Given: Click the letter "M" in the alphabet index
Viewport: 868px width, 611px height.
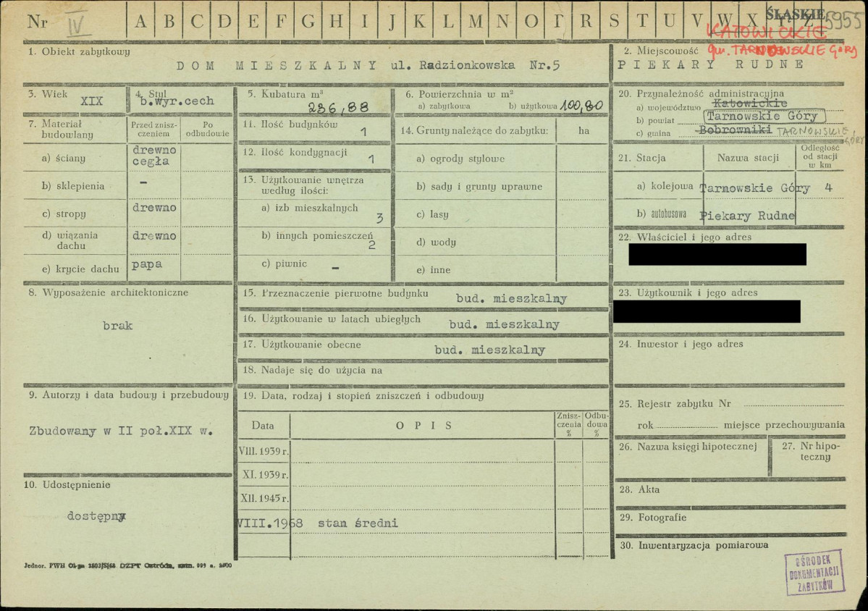Looking at the screenshot, I should (475, 21).
